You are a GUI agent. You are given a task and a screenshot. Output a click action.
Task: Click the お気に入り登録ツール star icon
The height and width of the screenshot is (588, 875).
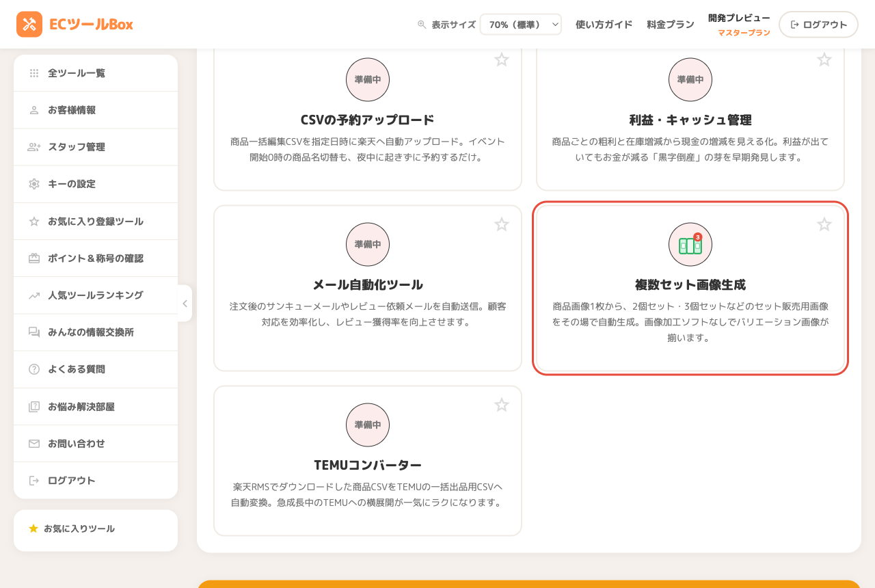[x=34, y=222]
